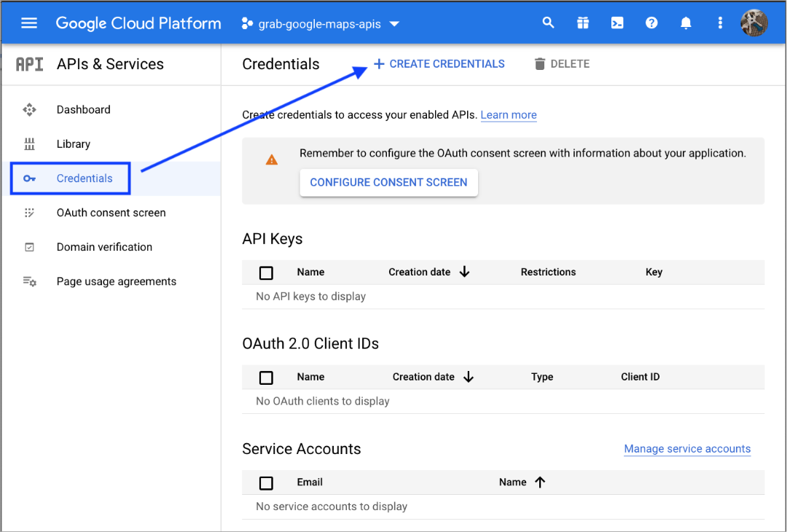This screenshot has width=787, height=532.
Task: Select Credentials in sidebar
Action: pyautogui.click(x=85, y=178)
